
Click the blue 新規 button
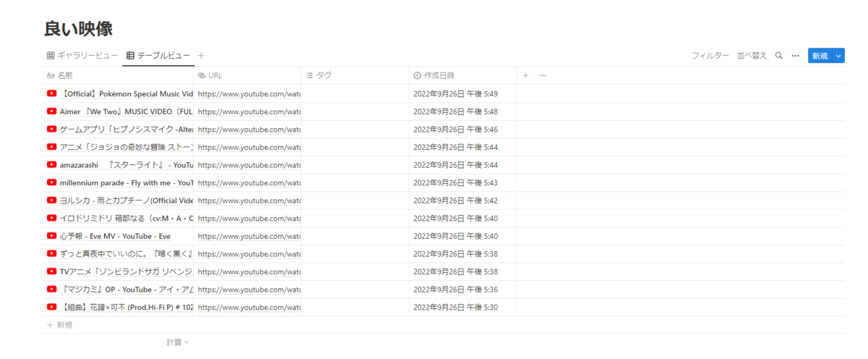(x=820, y=56)
